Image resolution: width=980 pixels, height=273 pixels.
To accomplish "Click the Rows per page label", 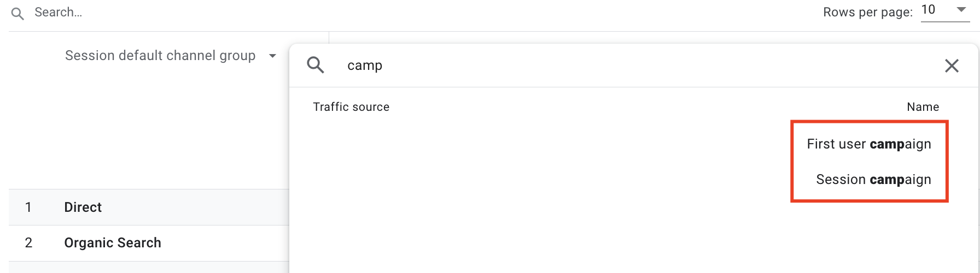I will click(867, 13).
